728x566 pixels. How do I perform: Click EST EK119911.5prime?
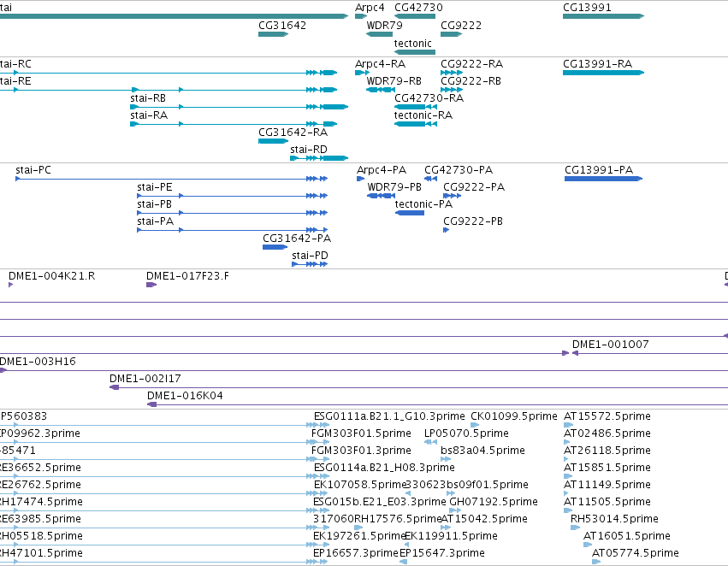[451, 536]
